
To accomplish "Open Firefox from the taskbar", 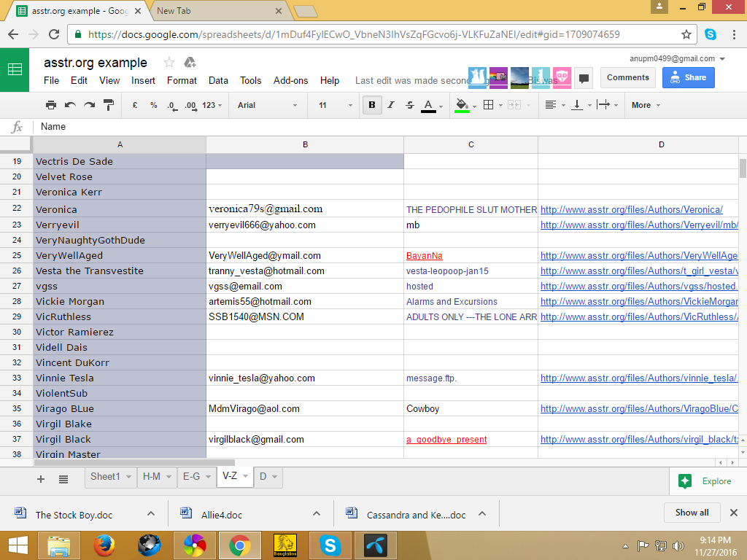I will tap(104, 545).
